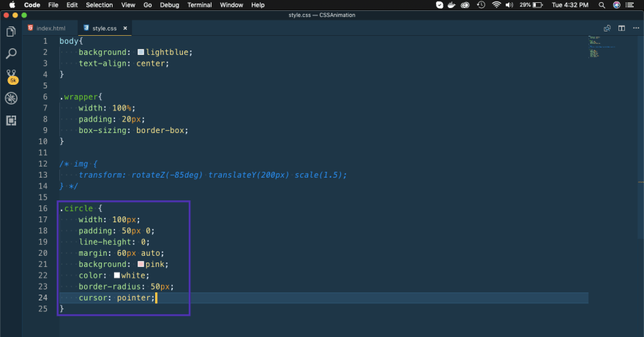Viewport: 644px width, 337px height.
Task: Click the minimap code overview
Action: (x=601, y=48)
